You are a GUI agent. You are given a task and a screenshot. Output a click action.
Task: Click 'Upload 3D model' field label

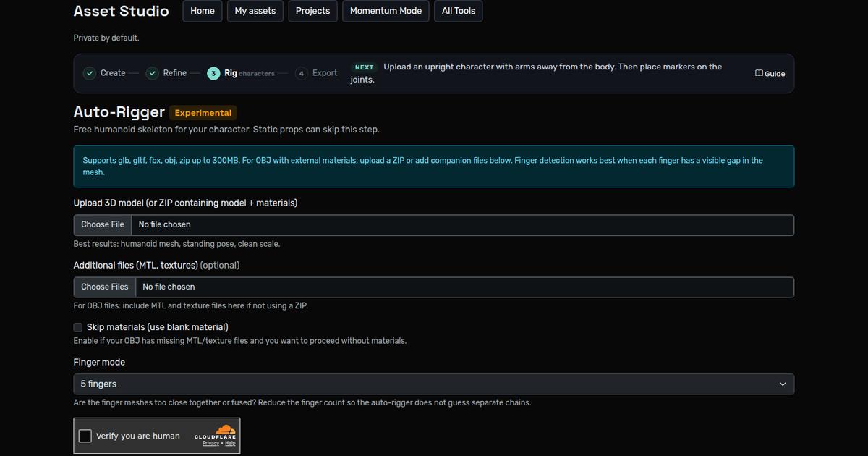[x=185, y=203]
